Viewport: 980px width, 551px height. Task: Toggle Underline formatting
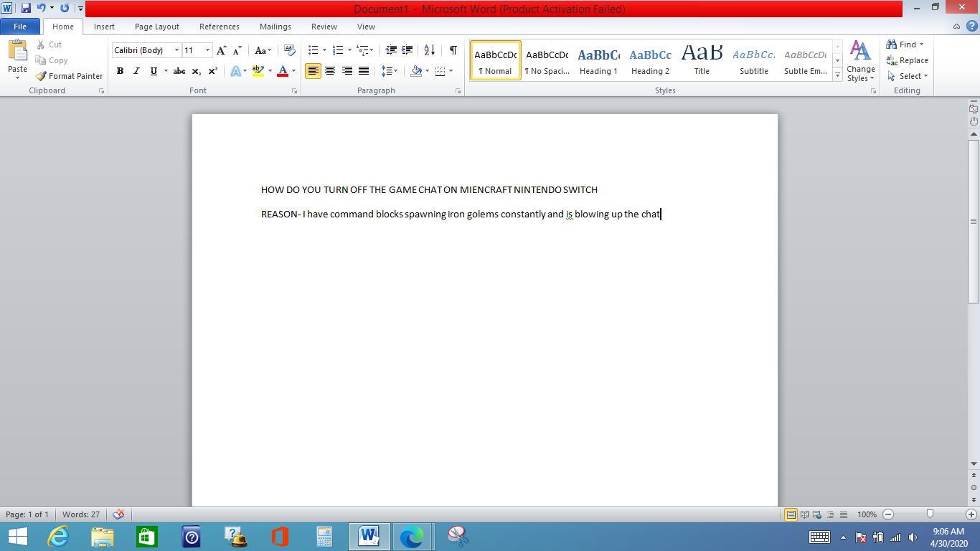153,71
